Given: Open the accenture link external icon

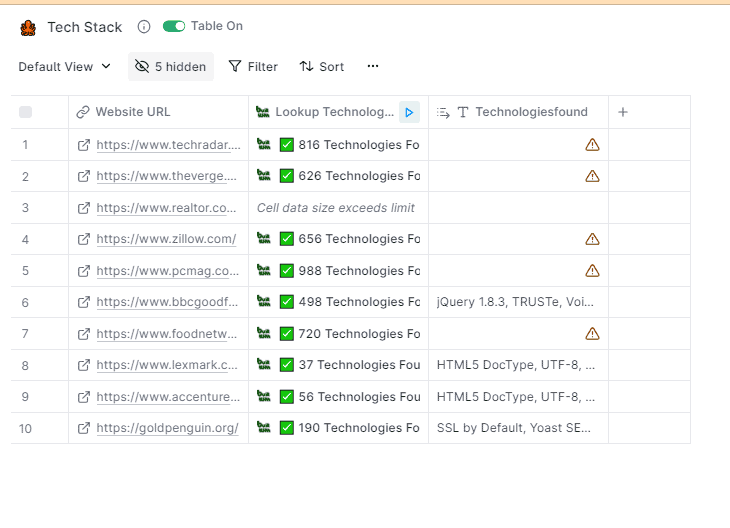Looking at the screenshot, I should [x=84, y=397].
